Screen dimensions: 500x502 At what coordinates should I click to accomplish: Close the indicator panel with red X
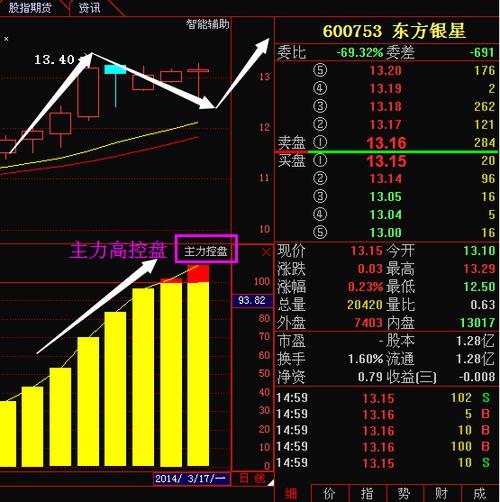point(266,252)
